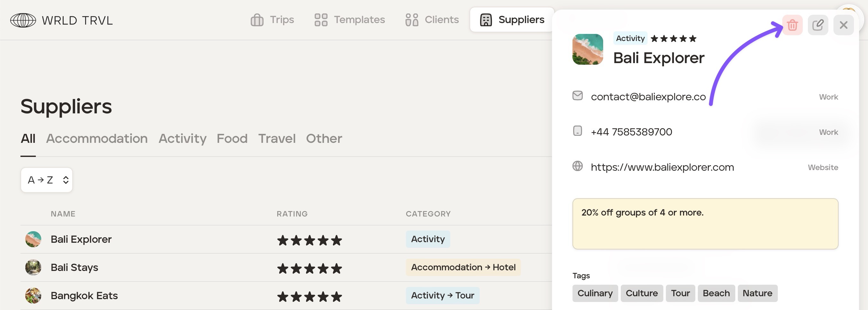Switch to the Food tab

(232, 139)
